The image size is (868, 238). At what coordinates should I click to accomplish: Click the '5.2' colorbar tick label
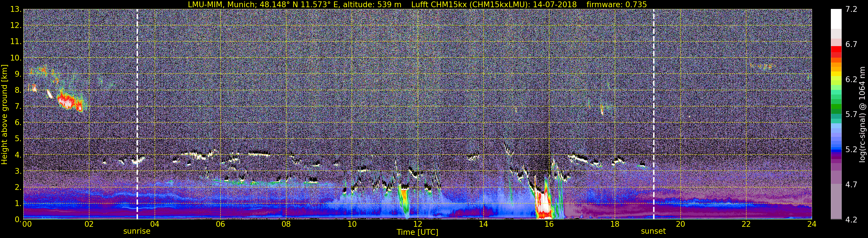[851, 149]
